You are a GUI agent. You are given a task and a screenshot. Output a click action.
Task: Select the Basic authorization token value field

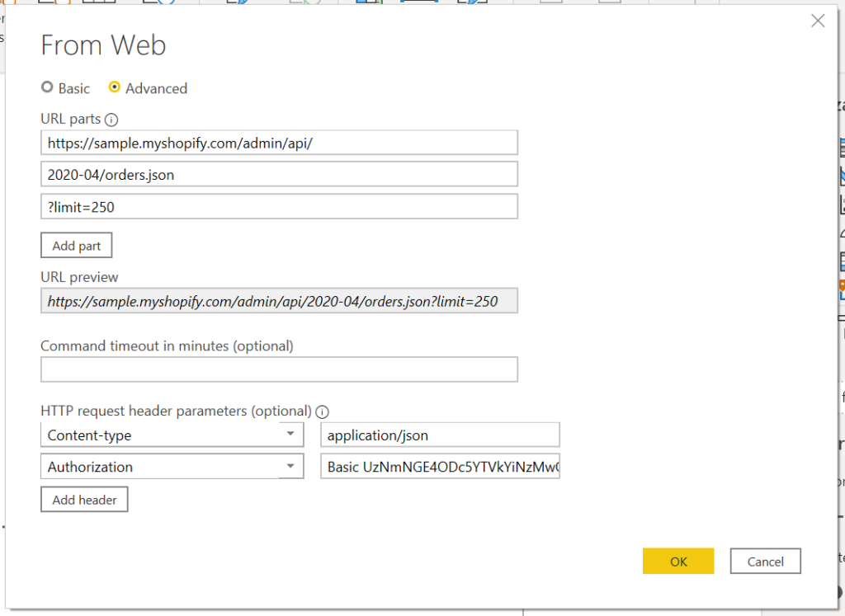coord(440,466)
